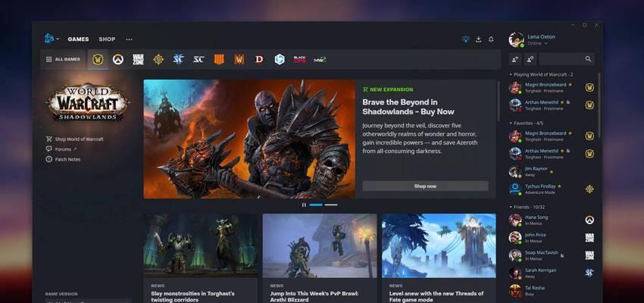The width and height of the screenshot is (644, 303).
Task: Select the Overwatch game tab icon
Action: [x=118, y=60]
